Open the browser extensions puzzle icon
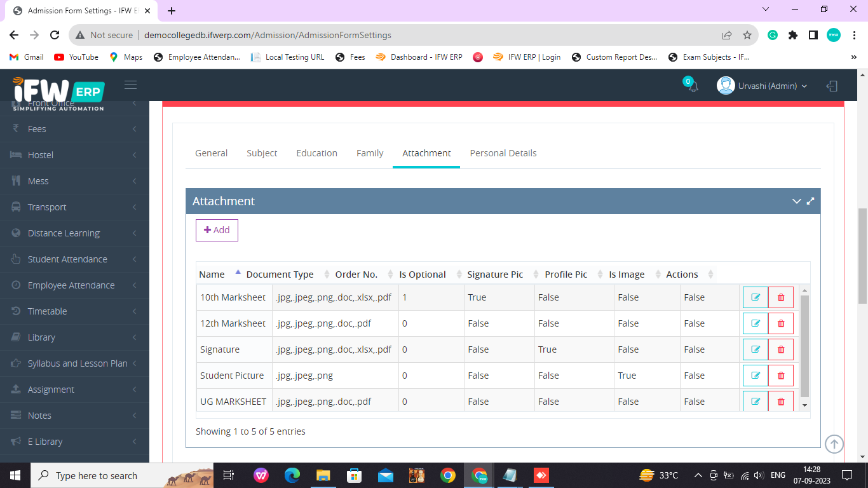868x488 pixels. click(793, 35)
